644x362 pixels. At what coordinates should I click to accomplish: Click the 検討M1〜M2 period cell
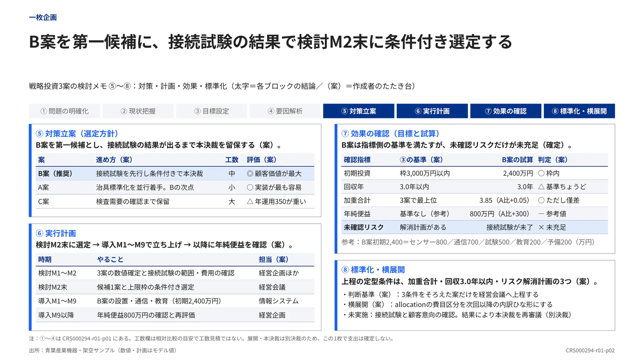[x=57, y=273]
